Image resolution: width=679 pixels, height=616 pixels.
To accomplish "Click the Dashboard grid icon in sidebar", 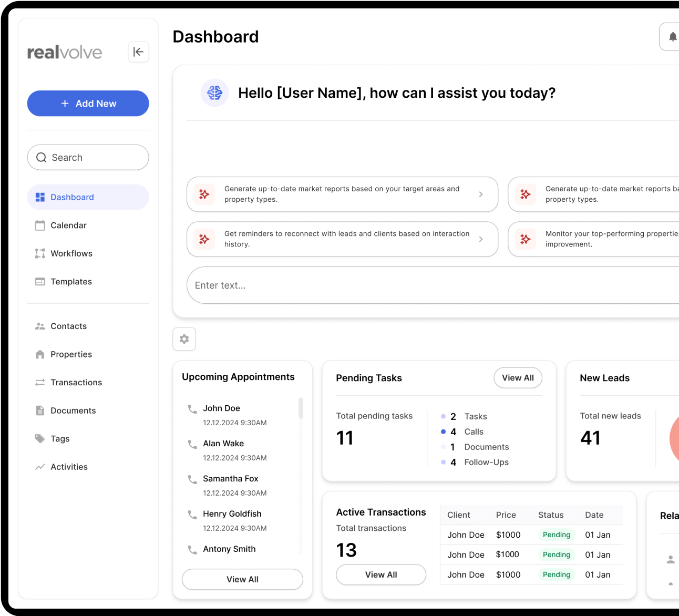I will [x=40, y=197].
